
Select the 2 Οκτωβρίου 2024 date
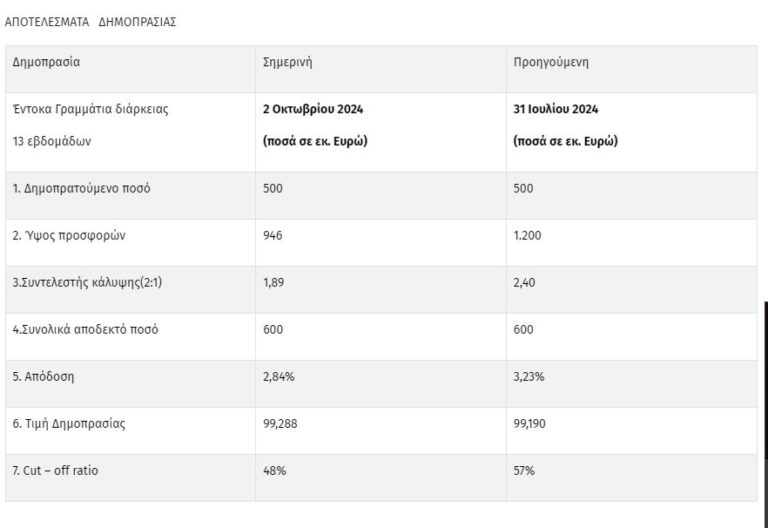coord(311,109)
